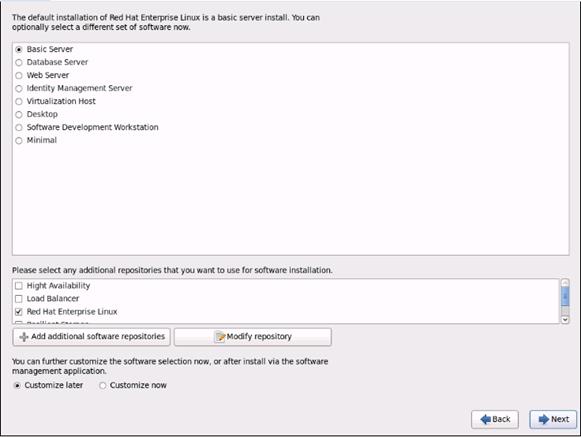Viewport: 581px width, 437px height.
Task: Click the repository list scrollbar thumb
Action: [565, 297]
